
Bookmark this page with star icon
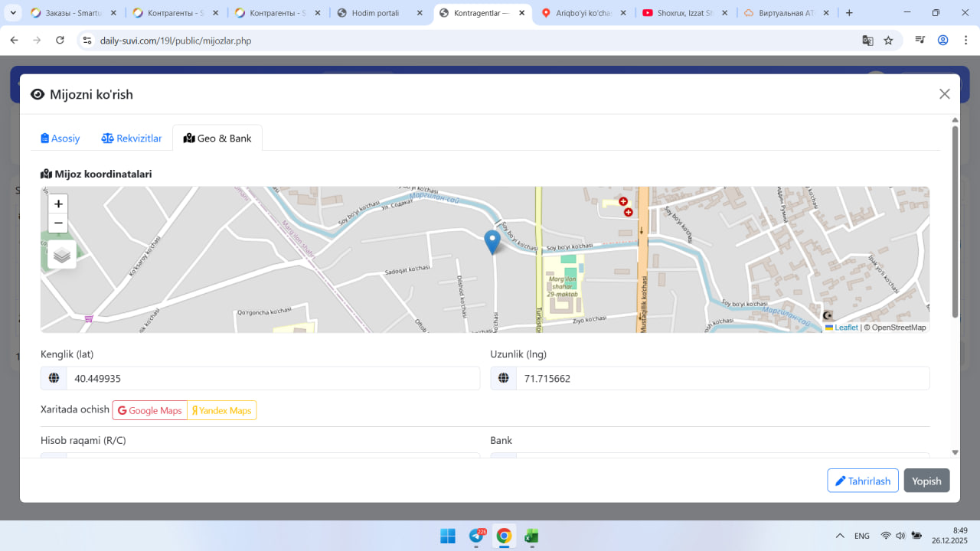point(888,41)
